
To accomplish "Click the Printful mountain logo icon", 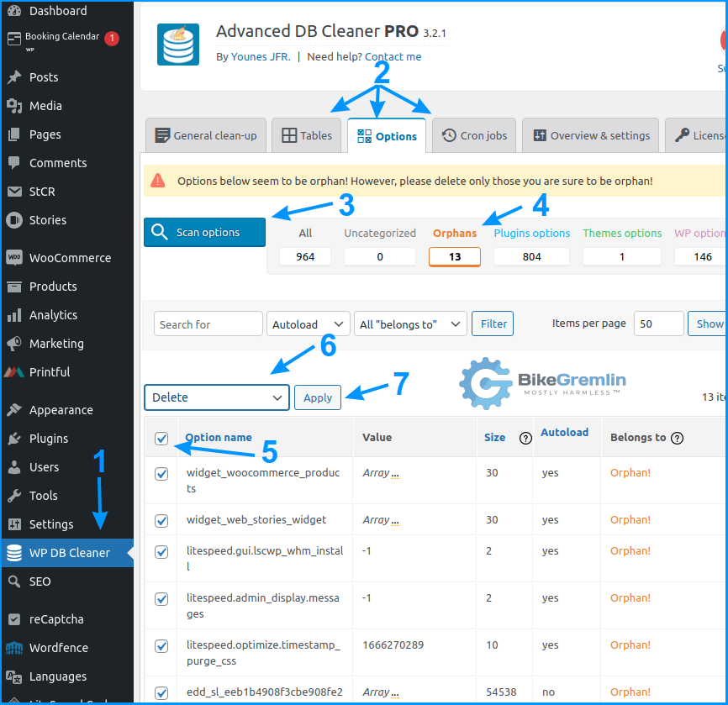I will pos(14,372).
